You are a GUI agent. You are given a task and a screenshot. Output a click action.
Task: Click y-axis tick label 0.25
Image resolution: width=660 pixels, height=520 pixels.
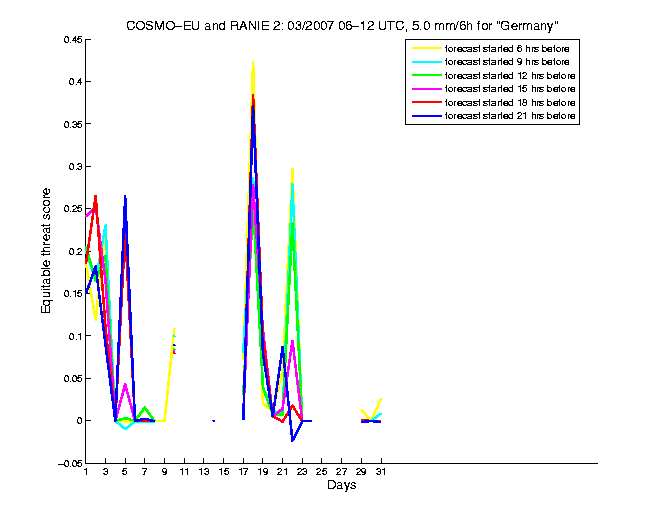pos(73,209)
